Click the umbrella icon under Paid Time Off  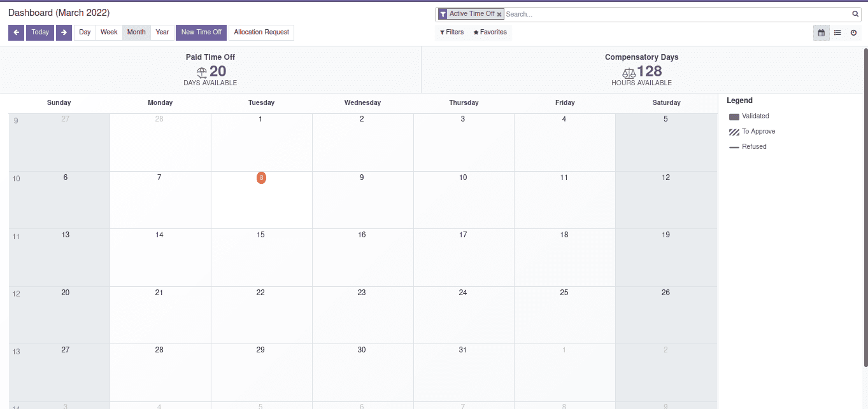(202, 73)
